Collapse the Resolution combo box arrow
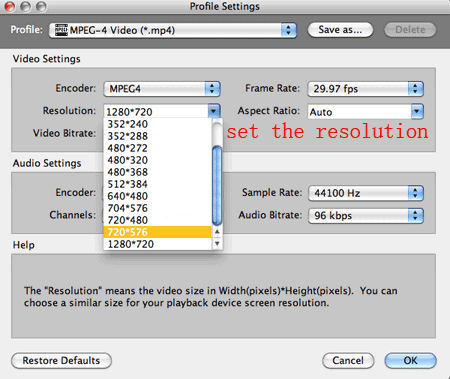Image resolution: width=450 pixels, height=379 pixels. point(214,111)
